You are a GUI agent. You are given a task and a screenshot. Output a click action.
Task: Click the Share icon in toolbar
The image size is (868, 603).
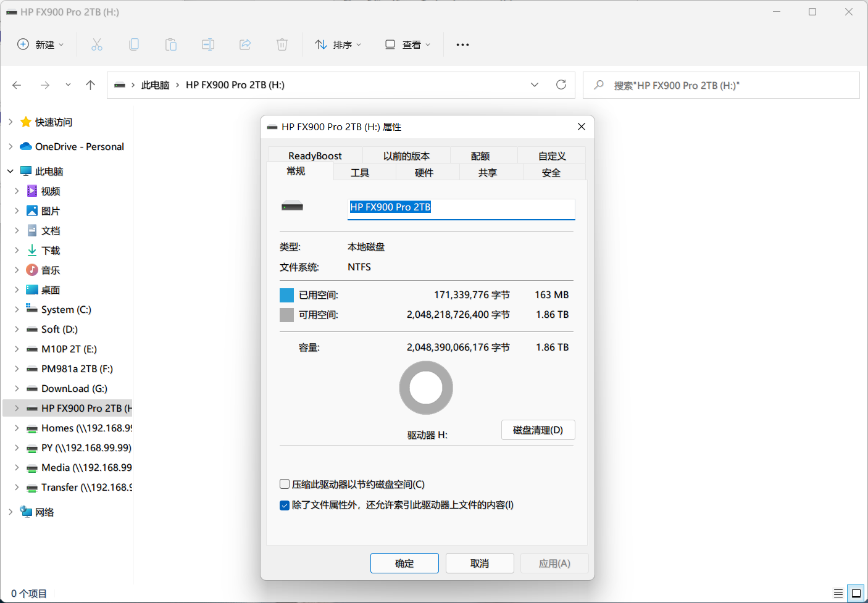[245, 44]
